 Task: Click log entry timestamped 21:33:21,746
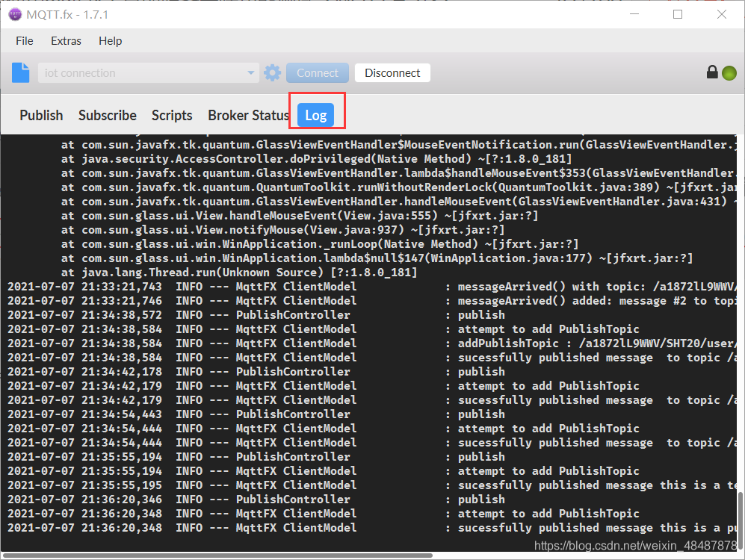[x=371, y=301]
